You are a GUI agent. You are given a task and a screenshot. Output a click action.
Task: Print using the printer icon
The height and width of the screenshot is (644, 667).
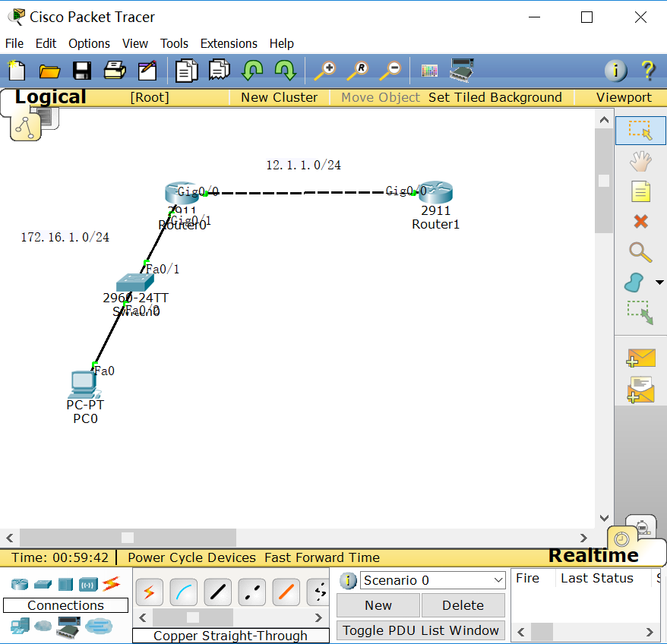[x=115, y=70]
